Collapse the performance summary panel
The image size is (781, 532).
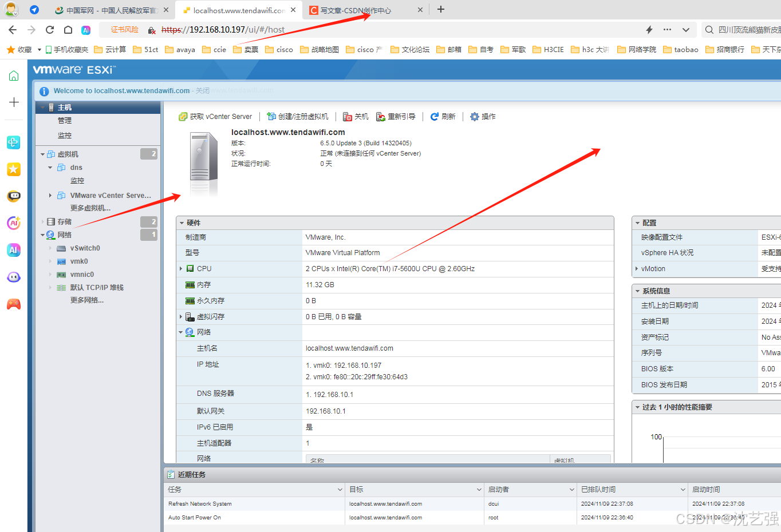637,407
